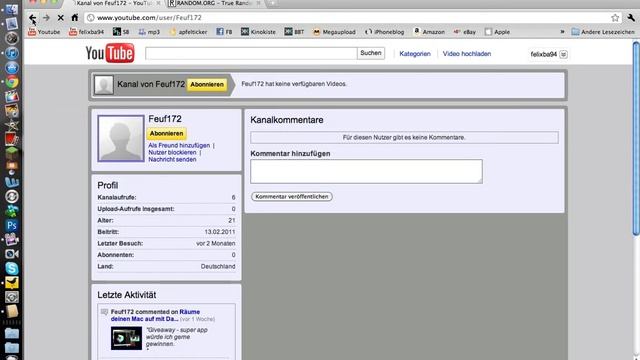
Task: Close the Kanal von Feuf172 tab
Action: pos(158,3)
